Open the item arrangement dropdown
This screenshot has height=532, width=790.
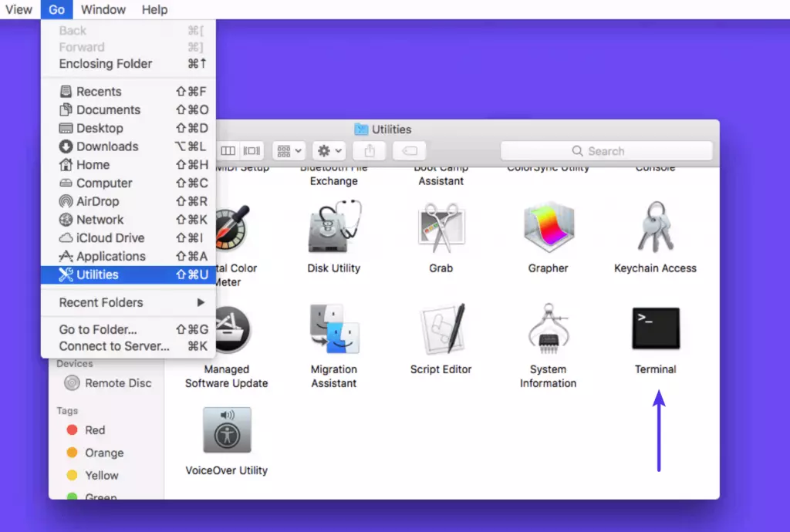(290, 150)
